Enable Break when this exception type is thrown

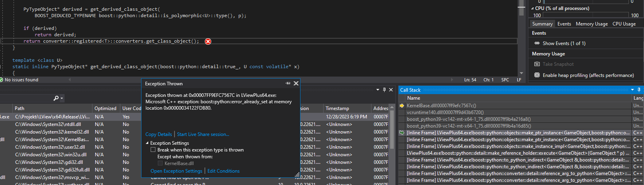153,150
